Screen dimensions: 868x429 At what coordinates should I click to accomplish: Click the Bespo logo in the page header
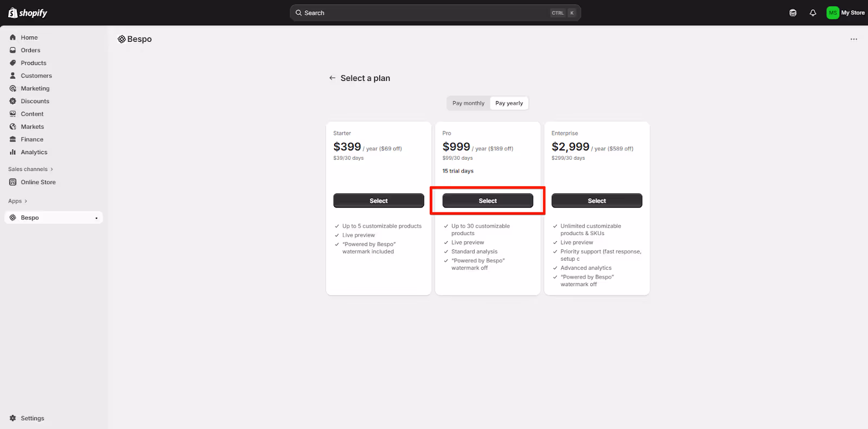click(122, 39)
